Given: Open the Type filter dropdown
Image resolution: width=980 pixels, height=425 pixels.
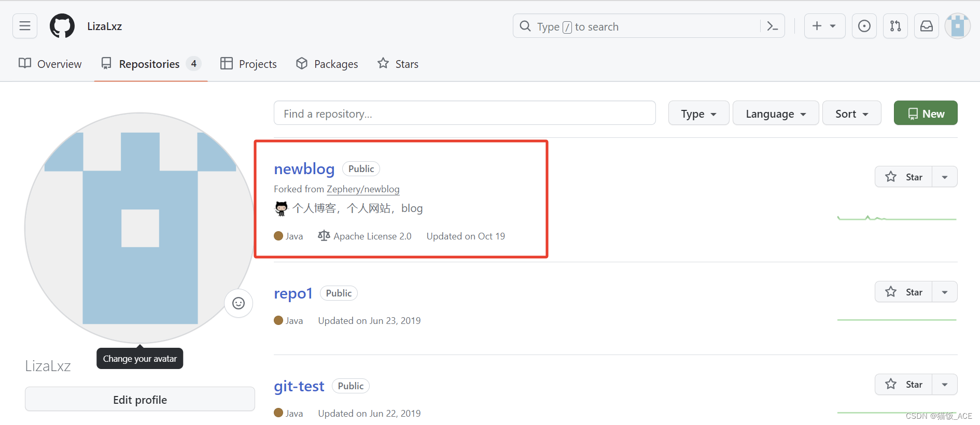Looking at the screenshot, I should [x=698, y=113].
